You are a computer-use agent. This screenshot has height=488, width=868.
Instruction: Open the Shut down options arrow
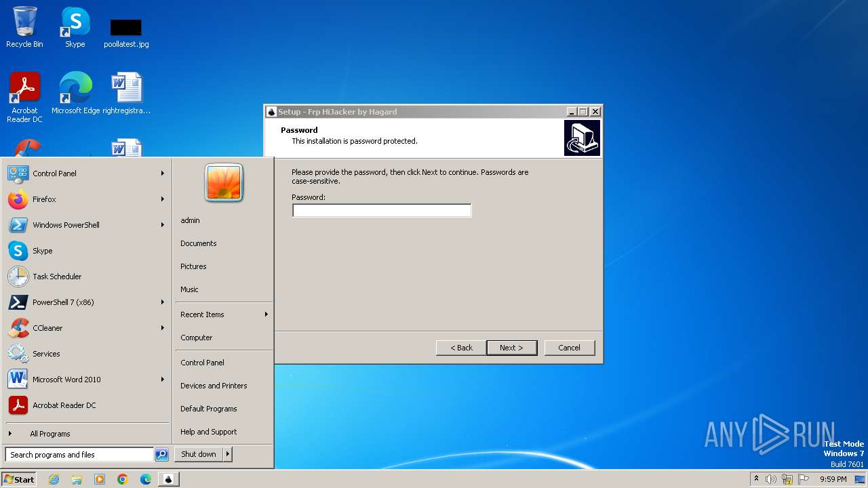pyautogui.click(x=228, y=454)
